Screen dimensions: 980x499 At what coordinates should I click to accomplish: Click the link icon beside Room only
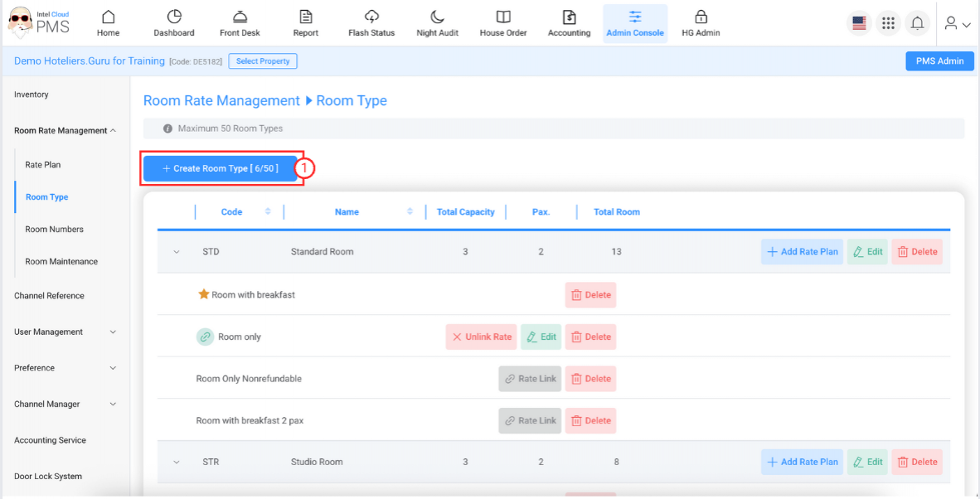pyautogui.click(x=205, y=337)
